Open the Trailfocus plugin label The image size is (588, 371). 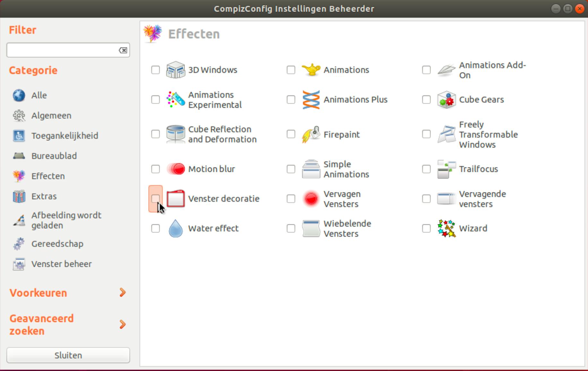[x=479, y=169]
